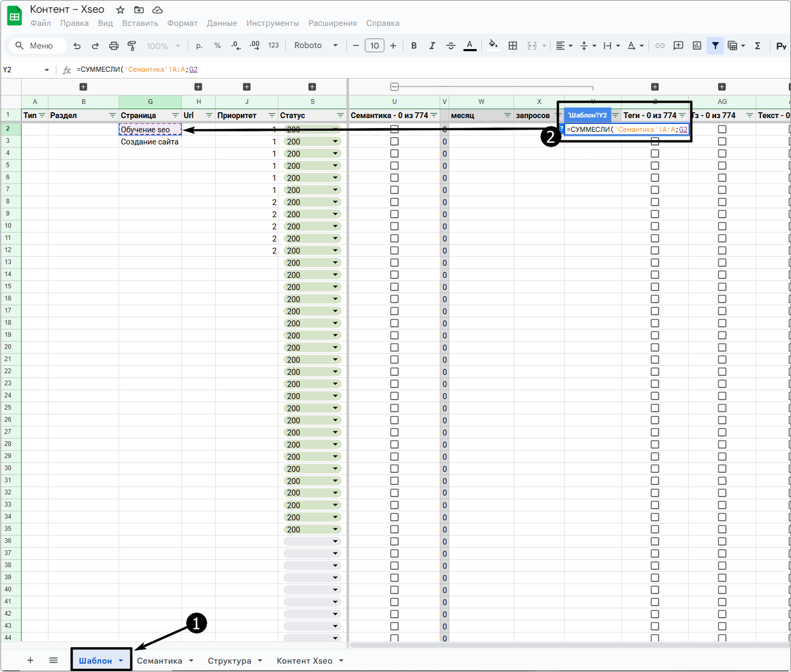Open vertical align options
Screen dimensions: 791x672
tap(588, 46)
